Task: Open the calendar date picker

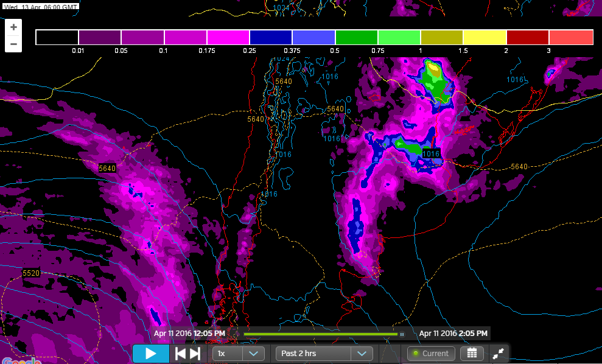Action: [472, 353]
